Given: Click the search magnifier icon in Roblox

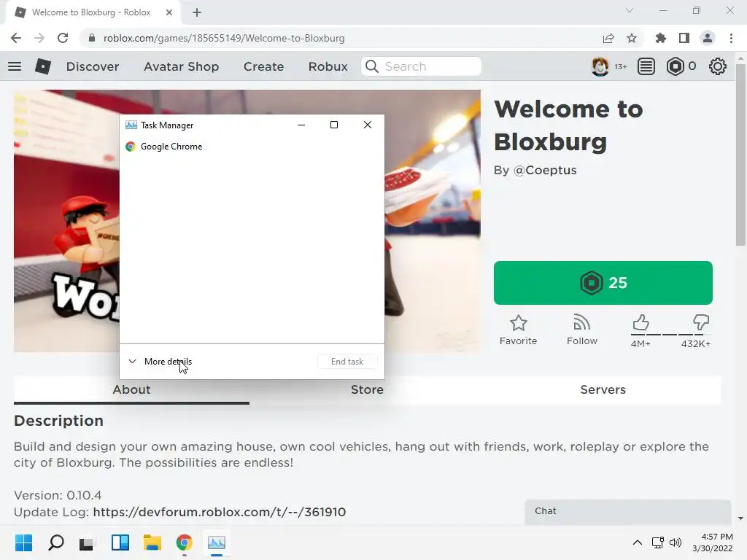Looking at the screenshot, I should tap(372, 66).
